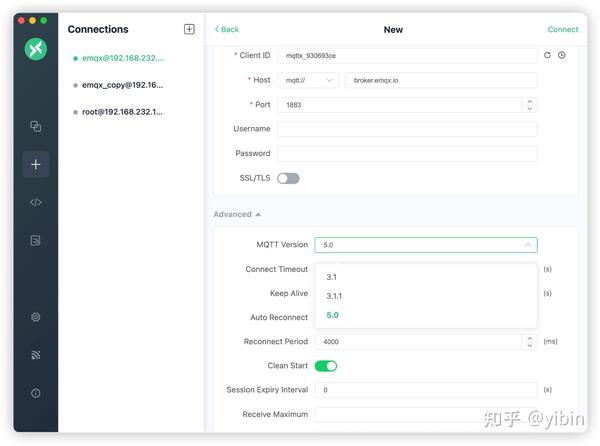Click the Back chevron link

click(x=227, y=29)
